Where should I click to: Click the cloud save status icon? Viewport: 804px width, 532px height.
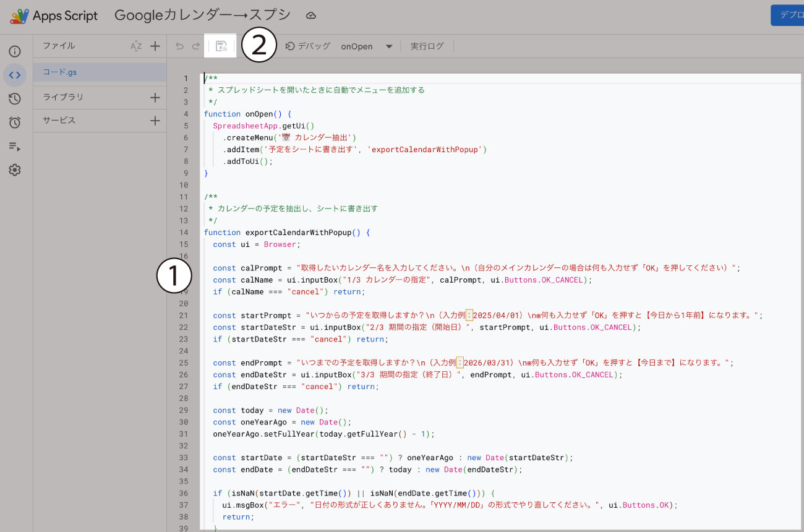[311, 15]
